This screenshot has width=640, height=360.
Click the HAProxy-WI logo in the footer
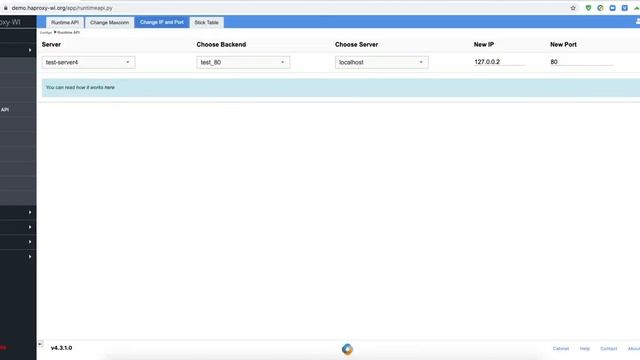tap(347, 349)
